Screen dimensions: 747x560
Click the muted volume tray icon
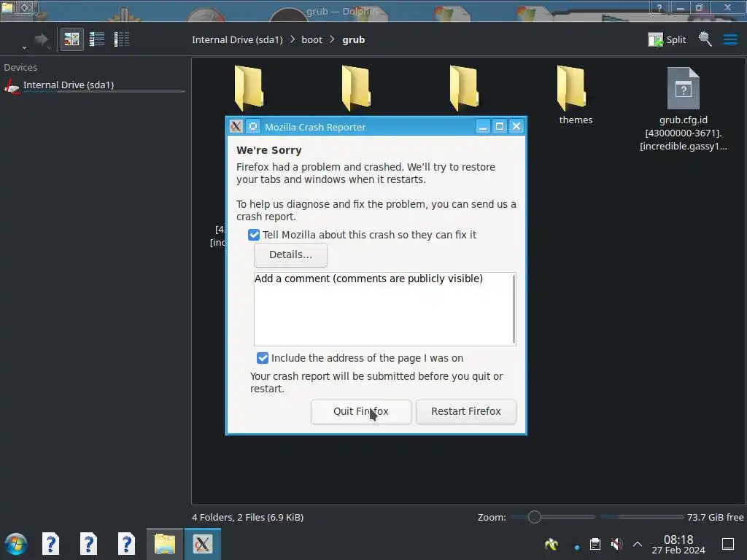(x=616, y=544)
